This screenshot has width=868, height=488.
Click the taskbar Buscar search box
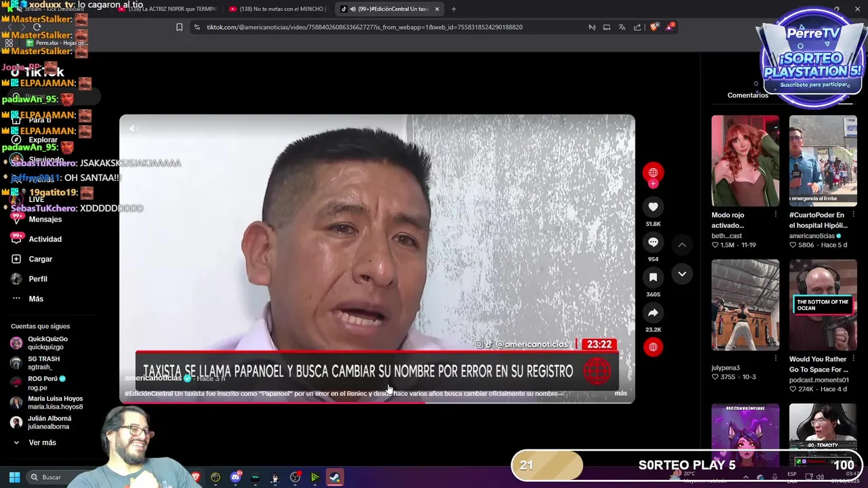(x=60, y=477)
